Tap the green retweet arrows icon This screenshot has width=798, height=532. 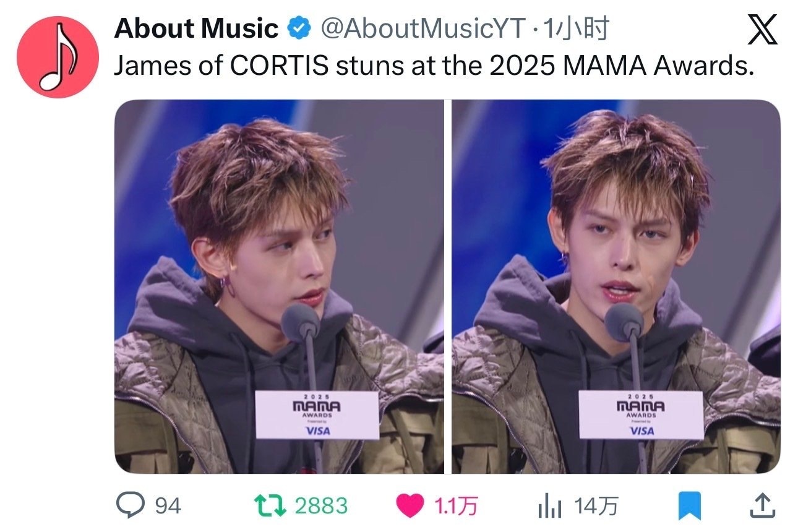click(x=273, y=505)
